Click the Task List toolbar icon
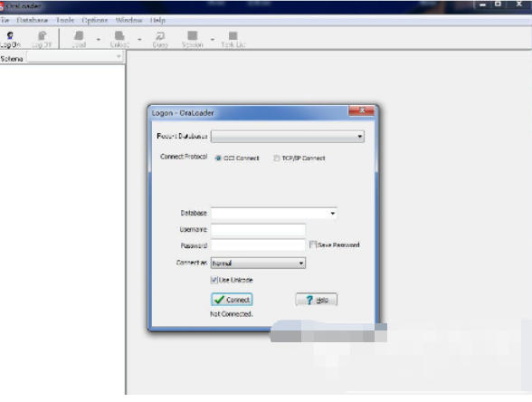The image size is (532, 402). click(x=233, y=35)
